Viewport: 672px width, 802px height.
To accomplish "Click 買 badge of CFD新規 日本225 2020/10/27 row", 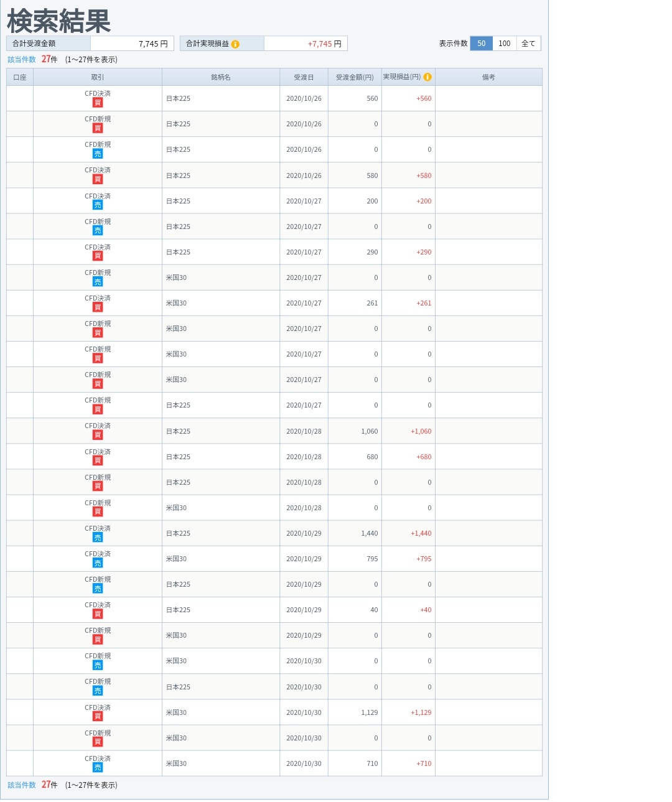I will (x=98, y=409).
